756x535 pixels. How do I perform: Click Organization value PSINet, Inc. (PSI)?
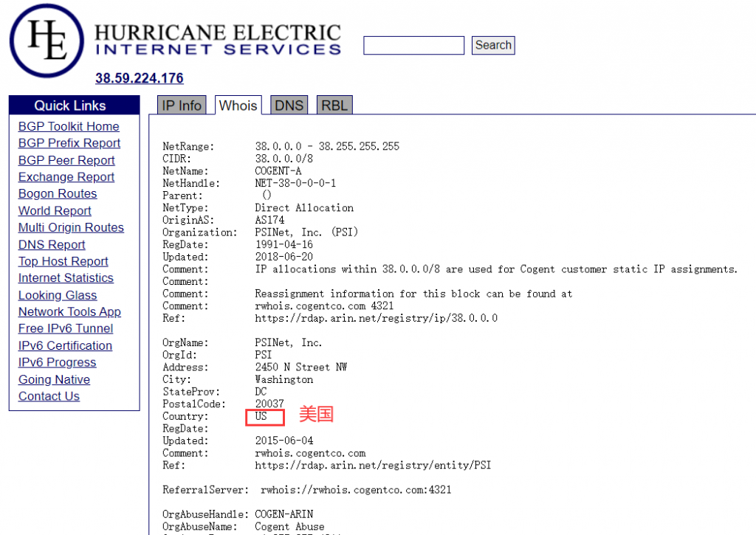(x=306, y=232)
